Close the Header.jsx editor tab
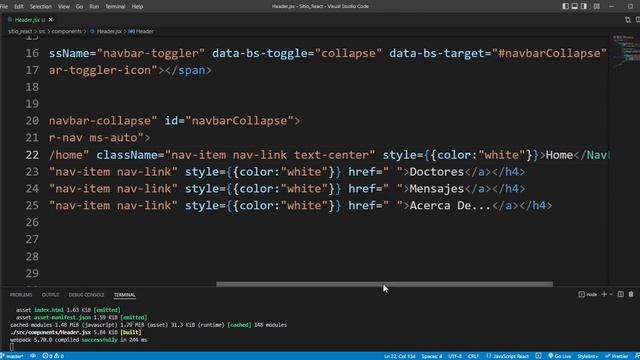 tap(51, 20)
